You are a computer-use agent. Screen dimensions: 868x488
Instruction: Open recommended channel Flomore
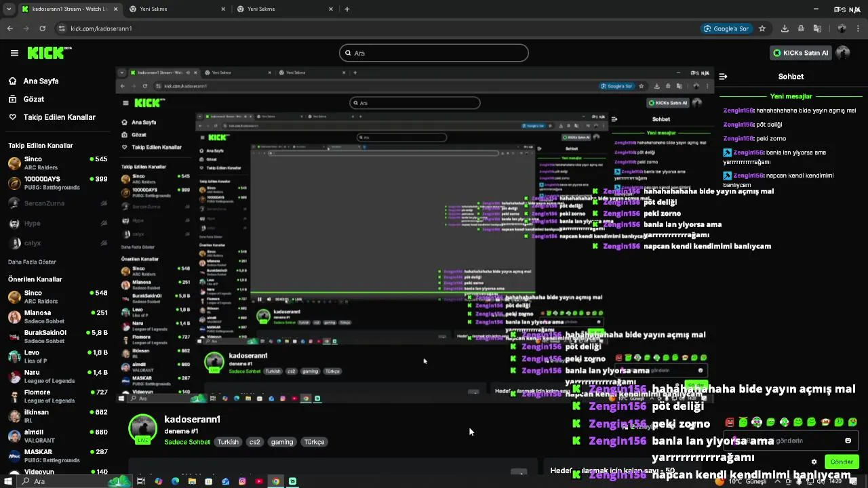point(58,396)
